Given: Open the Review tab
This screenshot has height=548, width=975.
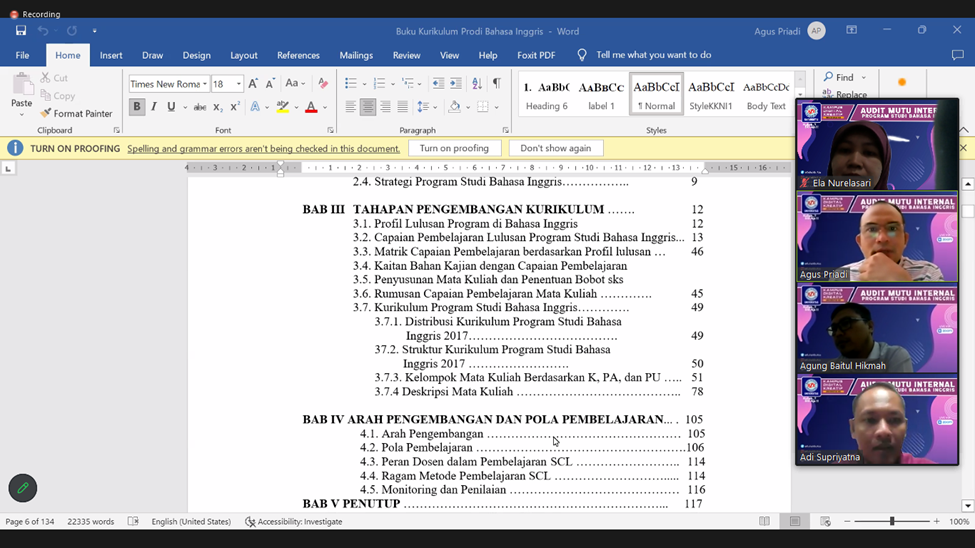Looking at the screenshot, I should click(407, 55).
